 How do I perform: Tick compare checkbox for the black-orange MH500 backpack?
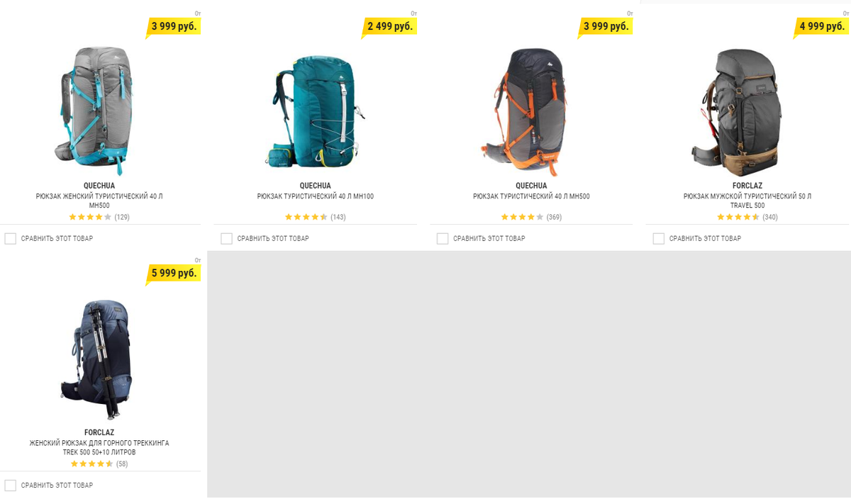coord(443,238)
